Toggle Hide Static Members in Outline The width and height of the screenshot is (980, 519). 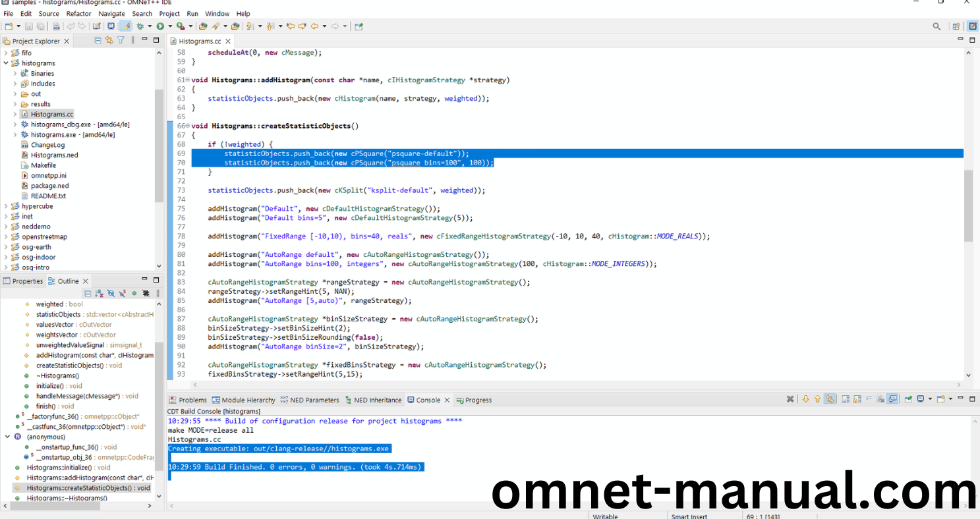122,293
